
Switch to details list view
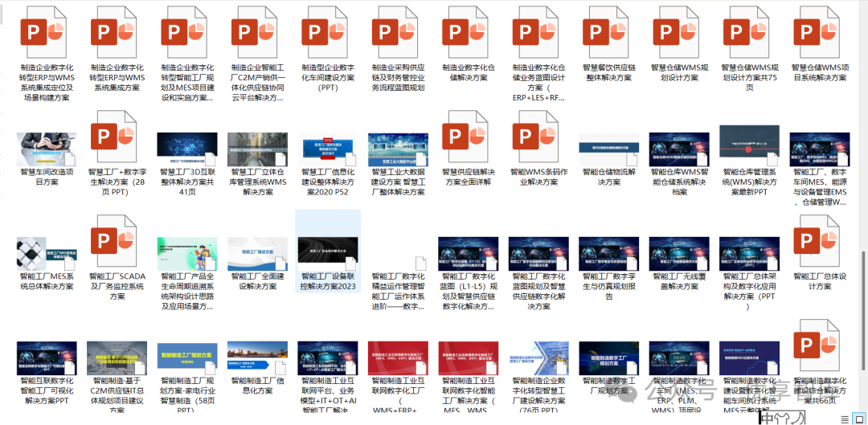(845, 419)
